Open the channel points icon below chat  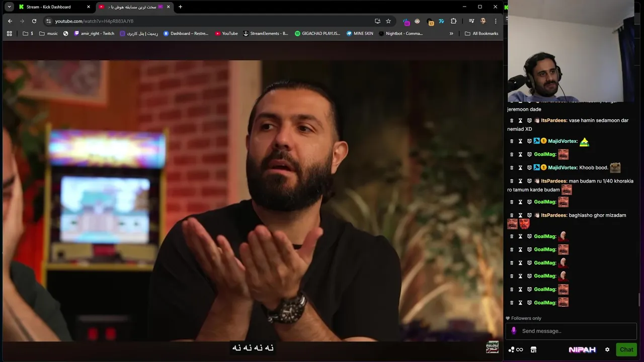[x=512, y=349]
